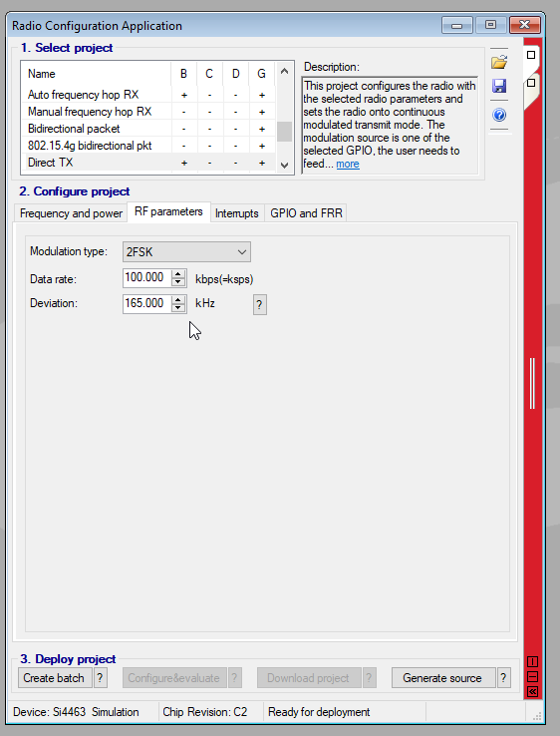Viewport: 560px width, 736px height.
Task: Click project list scrollbar down arrow
Action: tap(284, 166)
